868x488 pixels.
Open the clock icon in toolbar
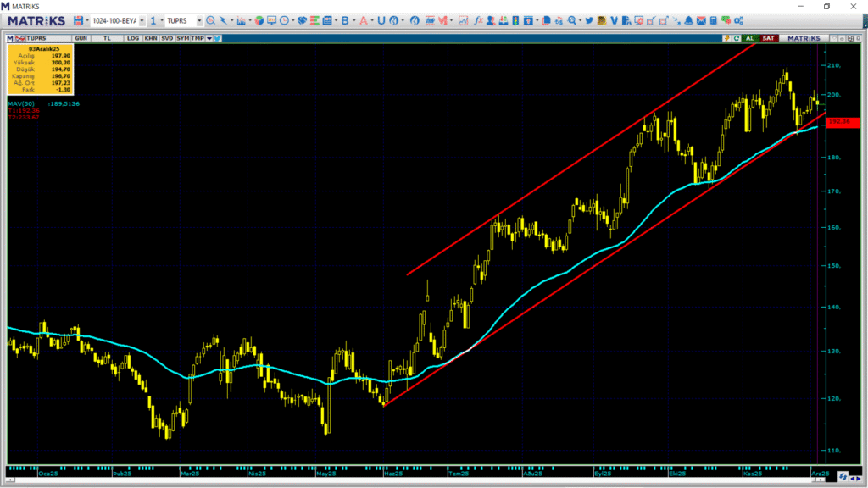tap(285, 20)
